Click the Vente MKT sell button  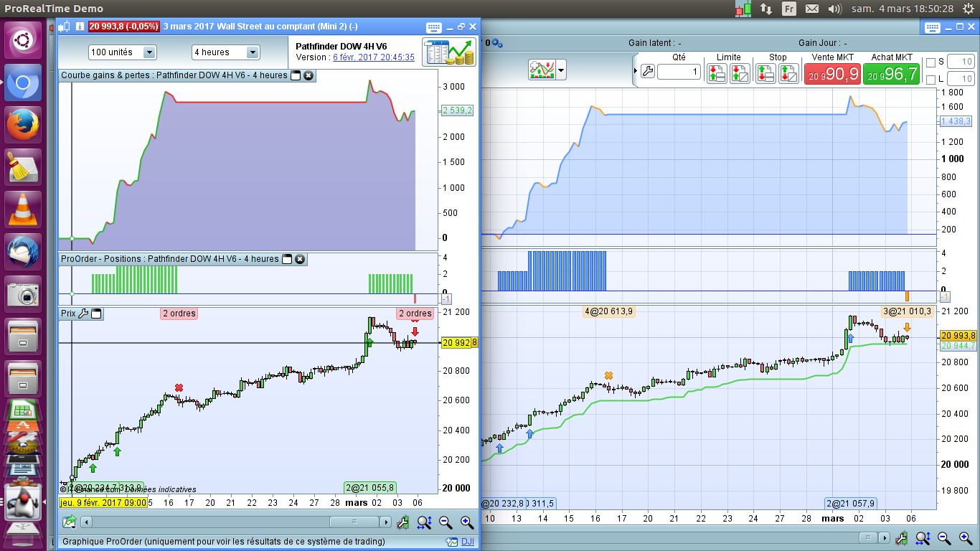[834, 73]
